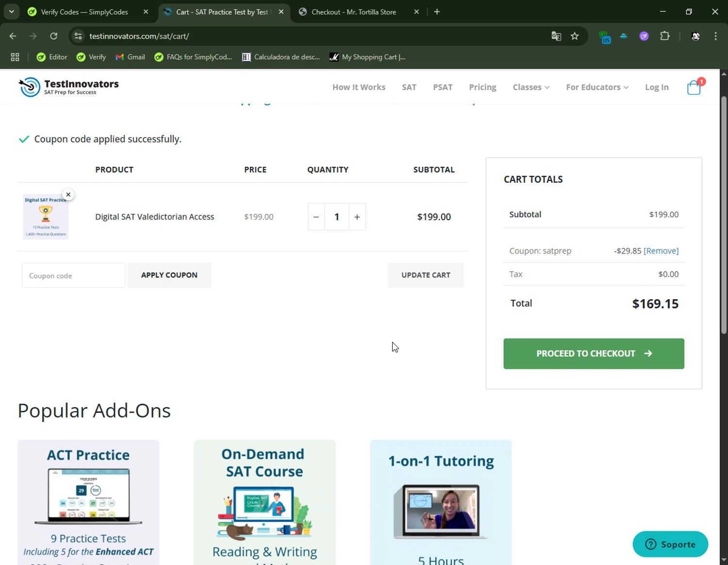728x565 pixels.
Task: Go to Pricing page
Action: [x=482, y=87]
